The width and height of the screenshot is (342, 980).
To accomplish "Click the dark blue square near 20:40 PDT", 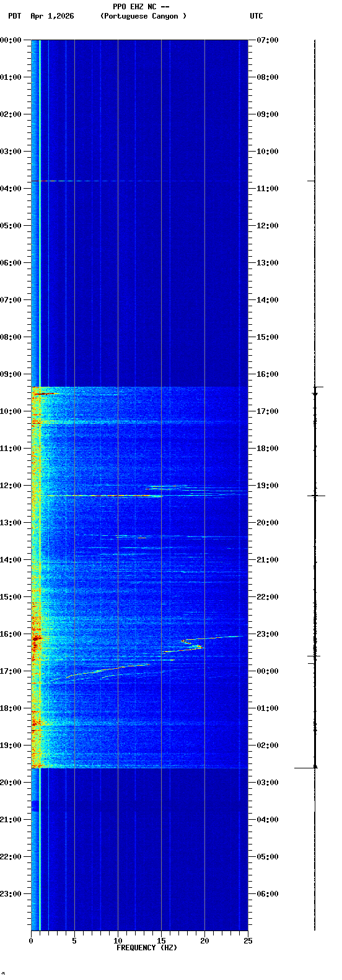I will 35,806.
